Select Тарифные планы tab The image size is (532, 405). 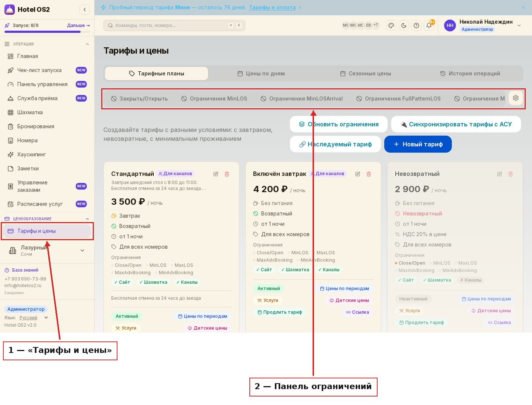coord(157,74)
